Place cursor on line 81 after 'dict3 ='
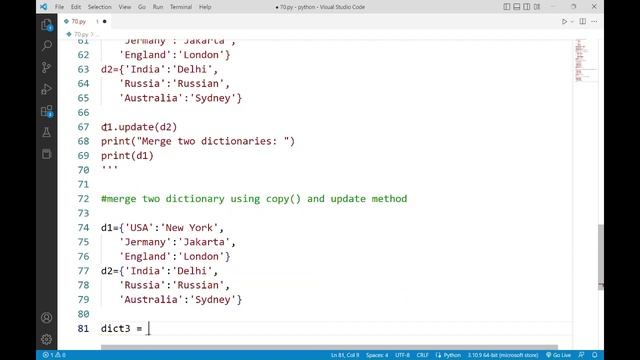This screenshot has width=640, height=360. coord(149,329)
